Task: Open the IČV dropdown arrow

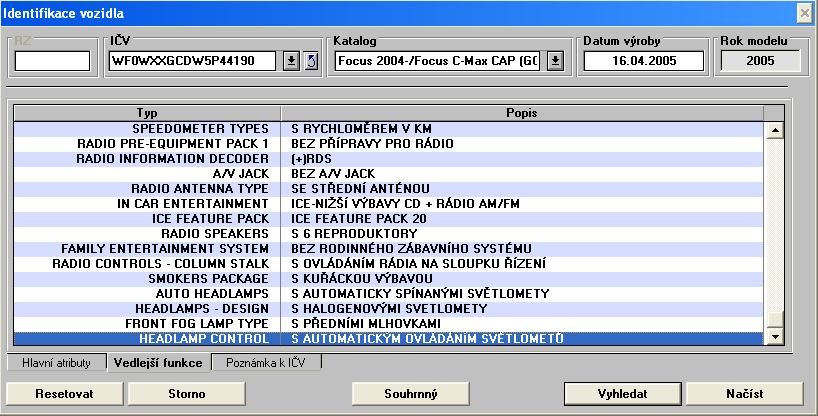Action: point(290,62)
